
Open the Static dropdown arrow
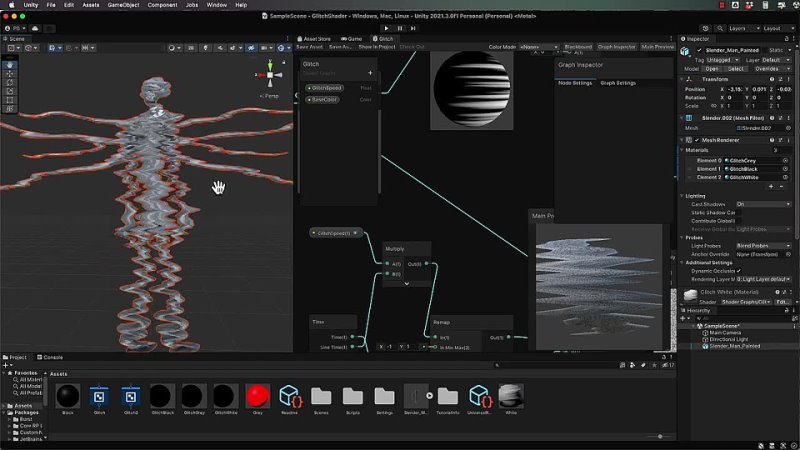coord(789,50)
